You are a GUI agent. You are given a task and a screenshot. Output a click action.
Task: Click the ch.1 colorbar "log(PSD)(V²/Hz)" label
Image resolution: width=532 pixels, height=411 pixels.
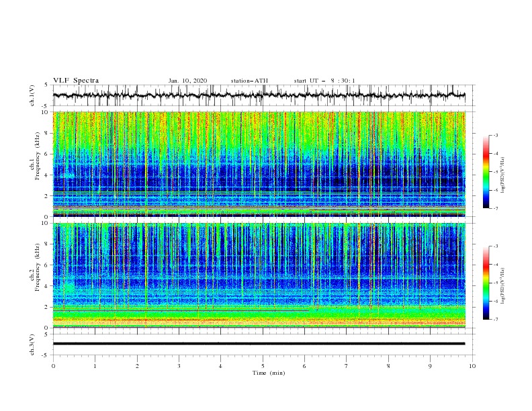pos(502,174)
